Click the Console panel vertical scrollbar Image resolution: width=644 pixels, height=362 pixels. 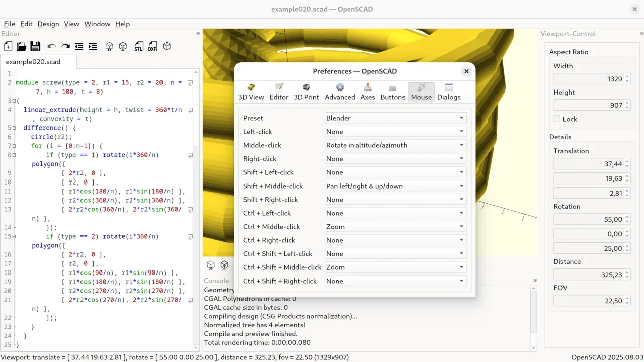tap(534, 318)
